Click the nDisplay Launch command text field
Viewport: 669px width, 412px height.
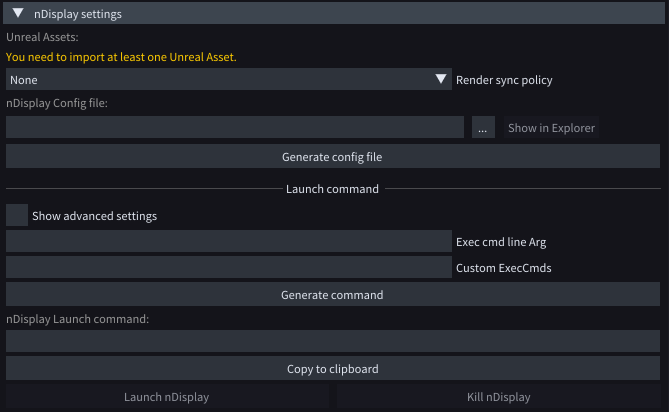tap(332, 342)
